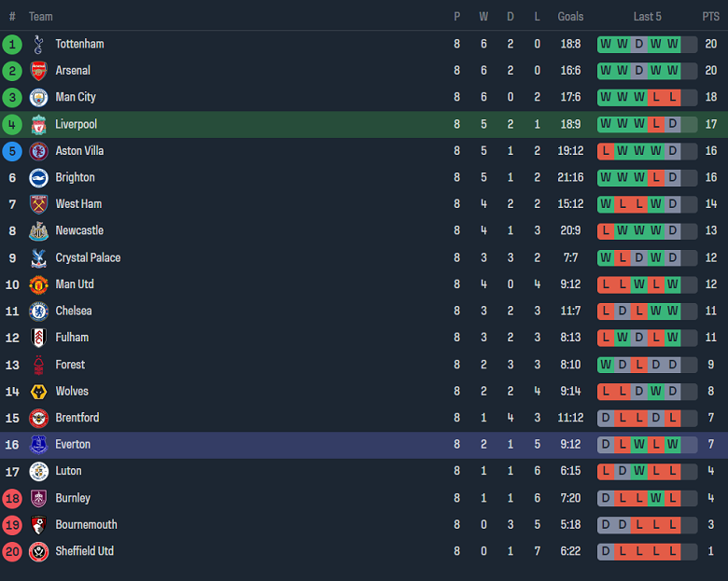Click the Aston Villa club crest
Viewport: 728px width, 581px height.
click(x=38, y=151)
